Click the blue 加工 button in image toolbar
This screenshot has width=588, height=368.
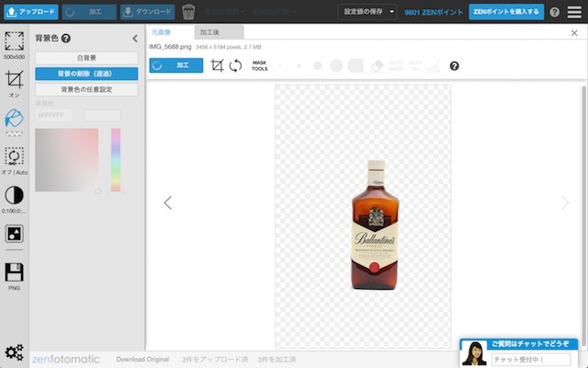click(x=176, y=65)
